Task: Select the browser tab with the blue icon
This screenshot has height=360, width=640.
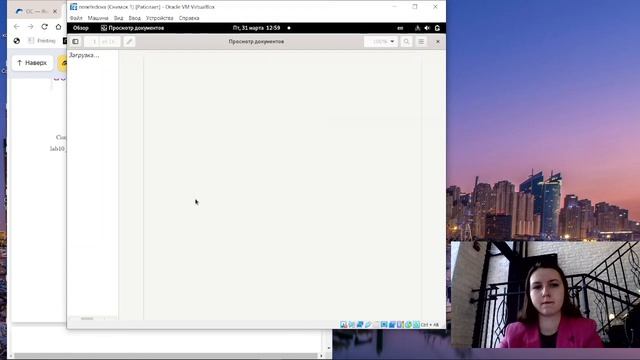Action: tap(36, 11)
